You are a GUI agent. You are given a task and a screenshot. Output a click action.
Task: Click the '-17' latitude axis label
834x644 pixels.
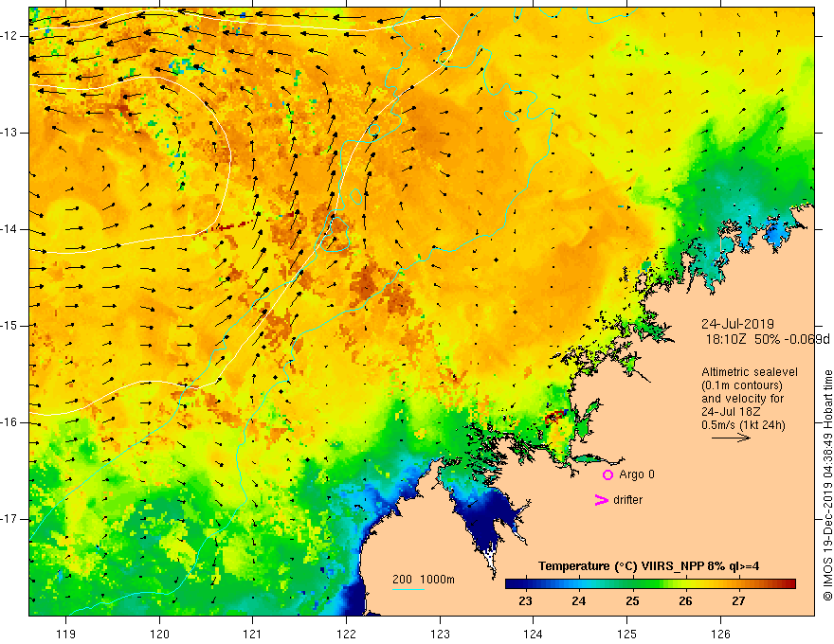tap(10, 519)
